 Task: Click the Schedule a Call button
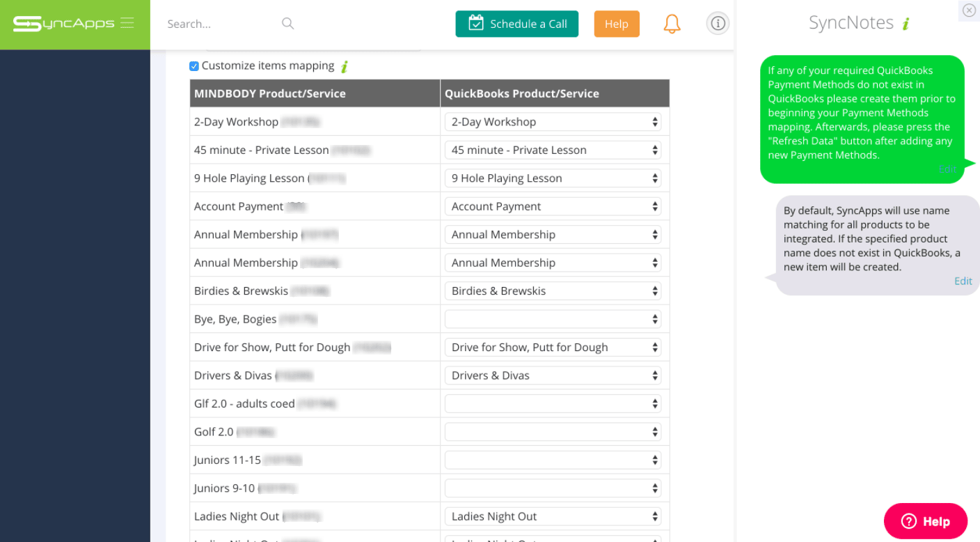[517, 24]
